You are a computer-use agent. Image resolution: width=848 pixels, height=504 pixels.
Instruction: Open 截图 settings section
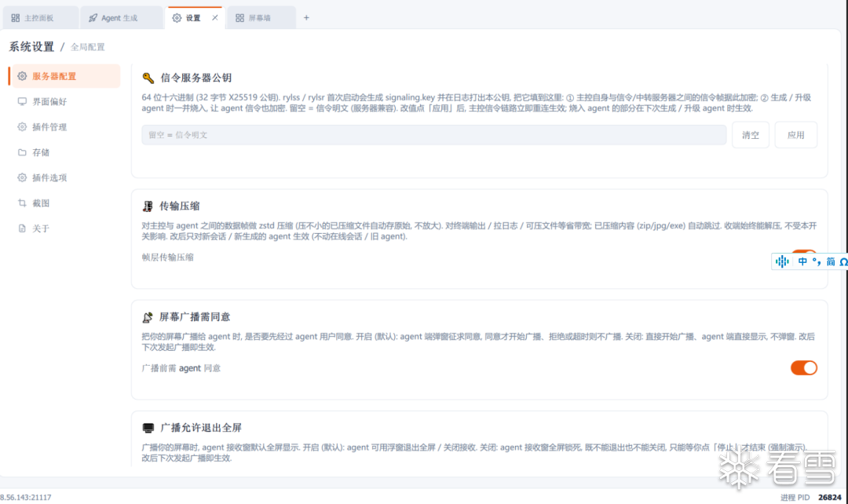click(x=65, y=203)
